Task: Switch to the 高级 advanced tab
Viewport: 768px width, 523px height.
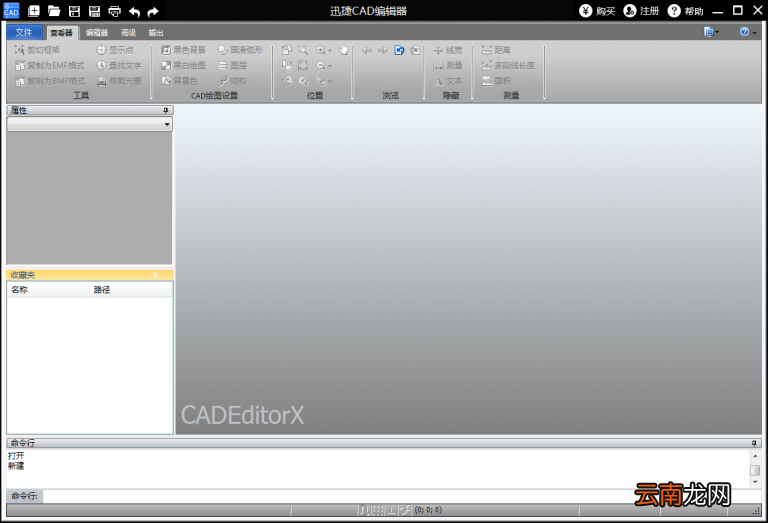Action: pyautogui.click(x=128, y=32)
